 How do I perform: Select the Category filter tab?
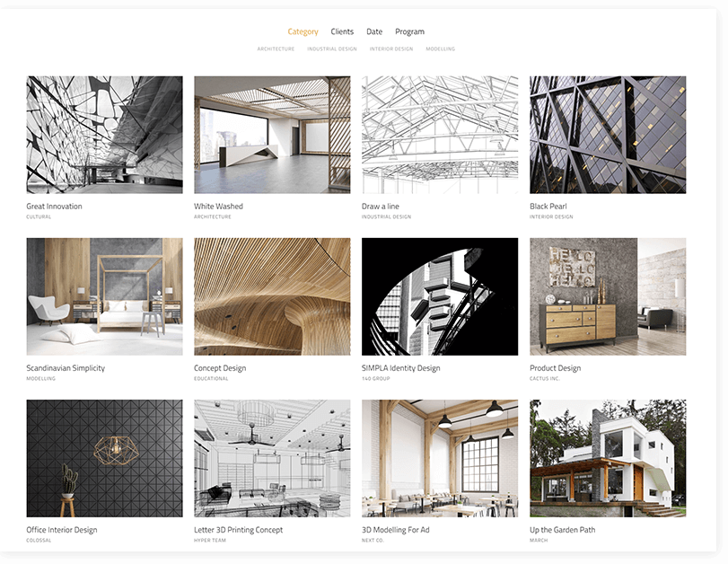pyautogui.click(x=303, y=31)
